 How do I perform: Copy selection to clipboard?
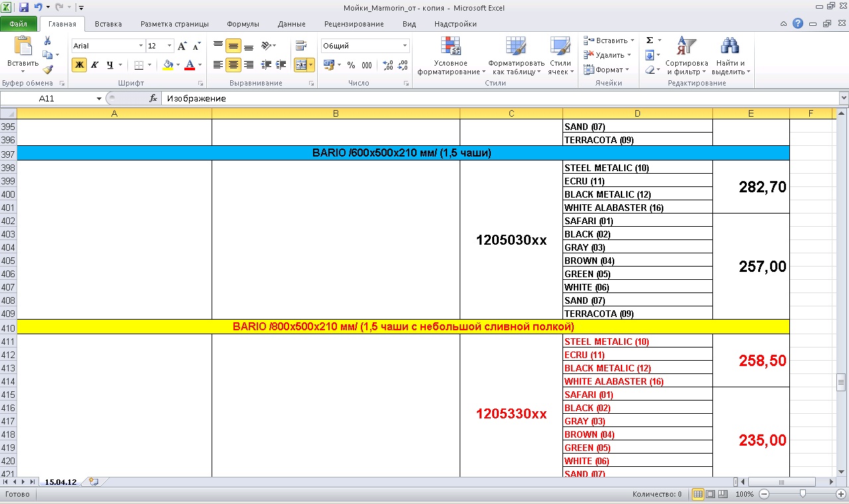click(x=48, y=55)
